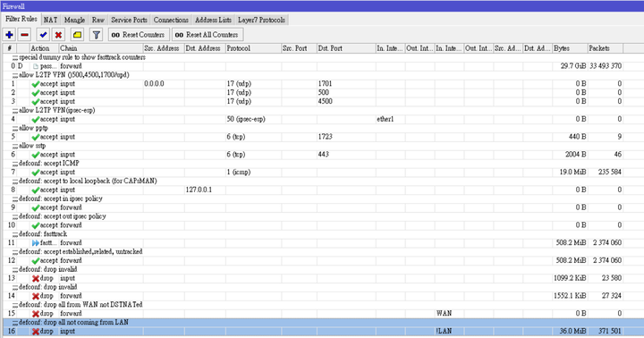Go to the Service Ports tab

[x=129, y=20]
